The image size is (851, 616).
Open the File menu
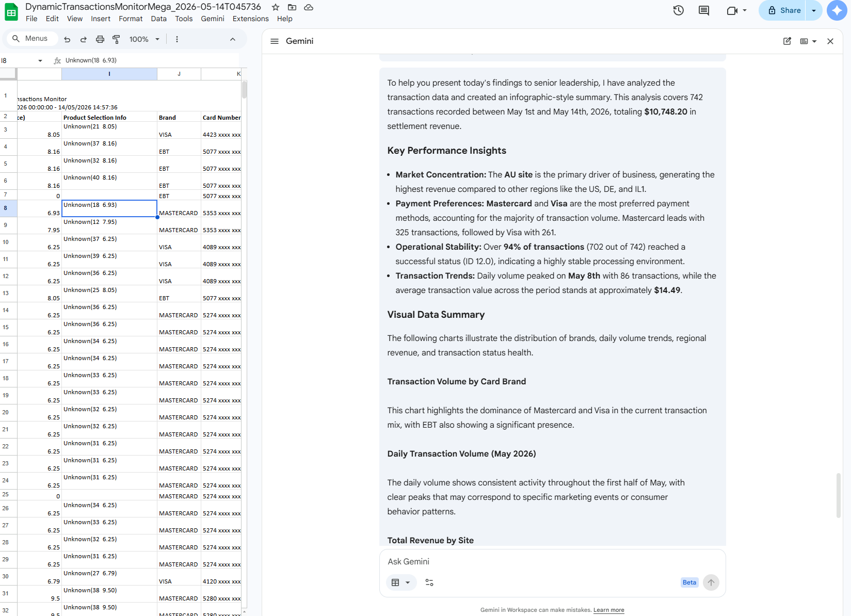pyautogui.click(x=31, y=19)
